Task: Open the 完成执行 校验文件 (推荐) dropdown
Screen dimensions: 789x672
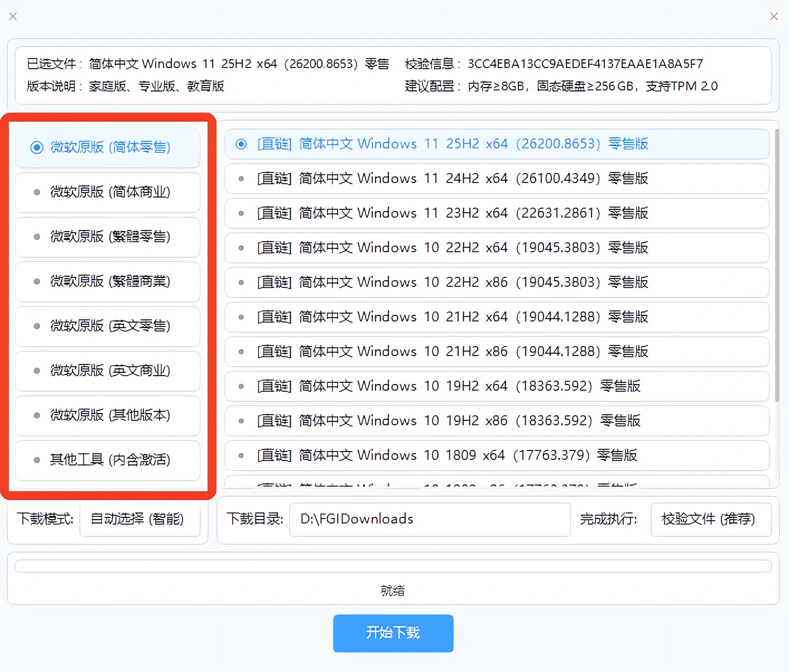Action: (711, 520)
